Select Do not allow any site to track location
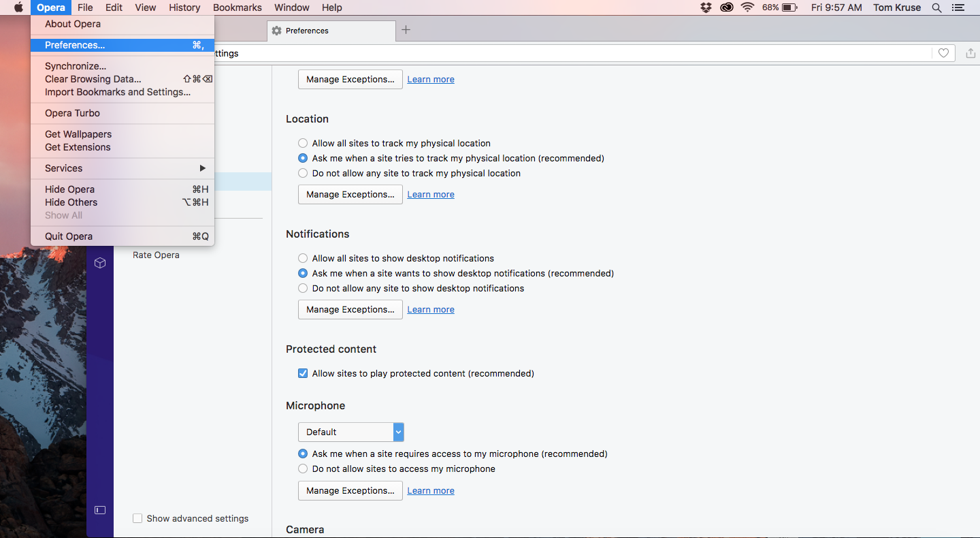The width and height of the screenshot is (980, 538). 303,173
